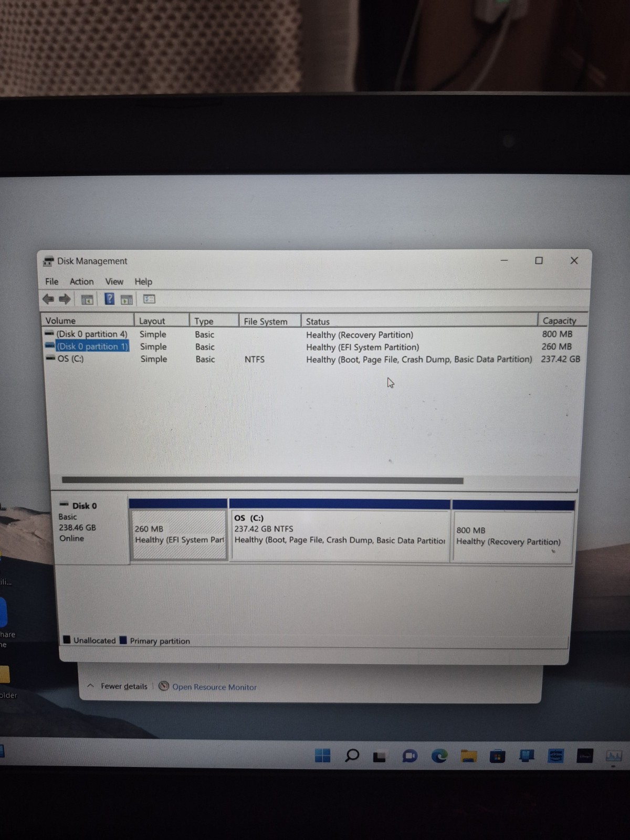630x840 pixels.
Task: Minimize the Disk Management window
Action: pos(504,260)
